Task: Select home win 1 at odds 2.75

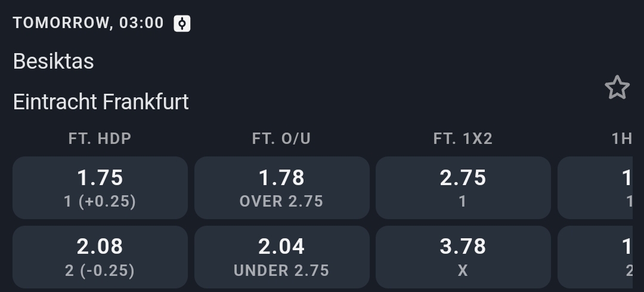Action: [463, 188]
